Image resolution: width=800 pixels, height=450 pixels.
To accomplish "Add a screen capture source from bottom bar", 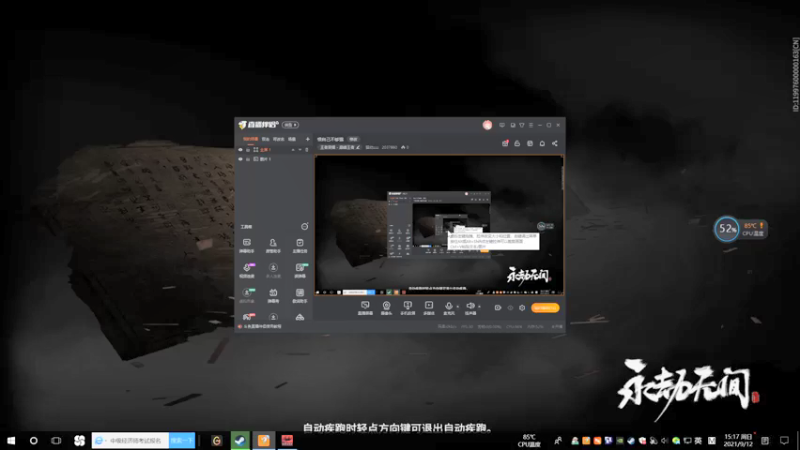I will pyautogui.click(x=365, y=308).
